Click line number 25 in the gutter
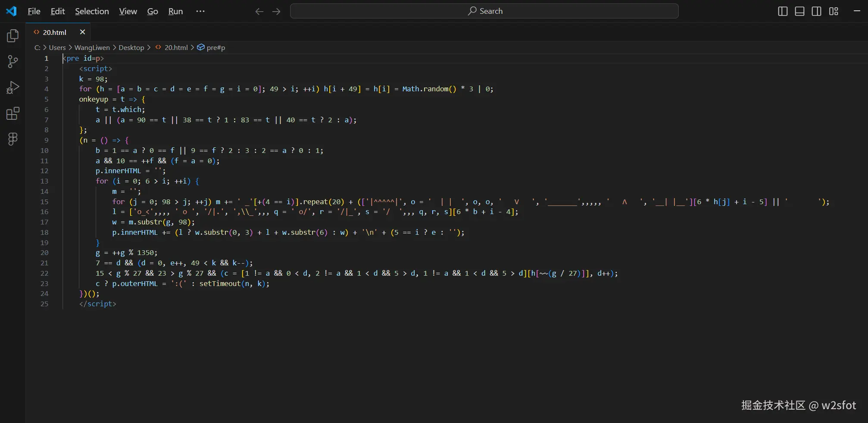Screen dimensions: 868x423 pos(44,304)
